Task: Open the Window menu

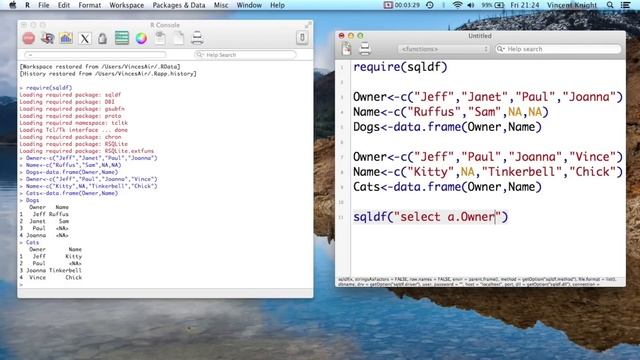Action: click(x=249, y=5)
